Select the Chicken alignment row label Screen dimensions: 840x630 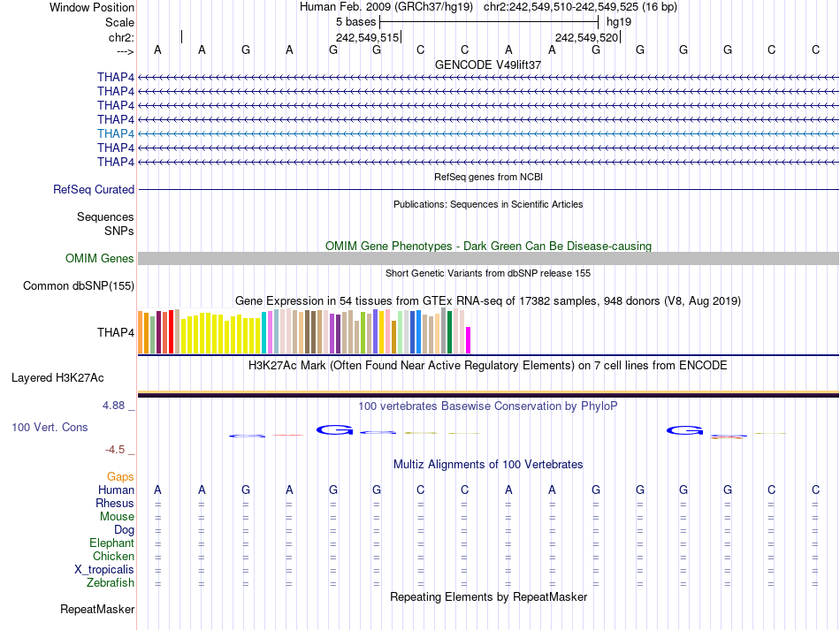[x=113, y=556]
